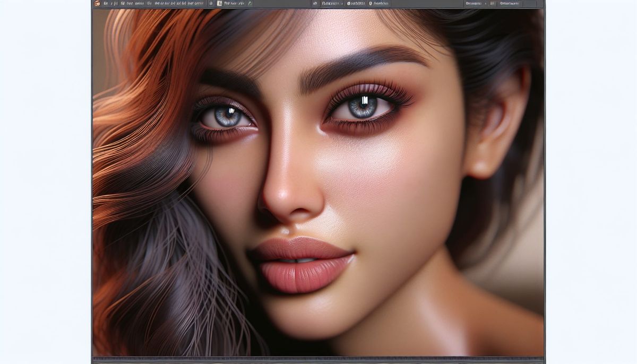Toggle the first bracketed option in left toolbar
The image size is (637, 364).
tap(116, 3)
